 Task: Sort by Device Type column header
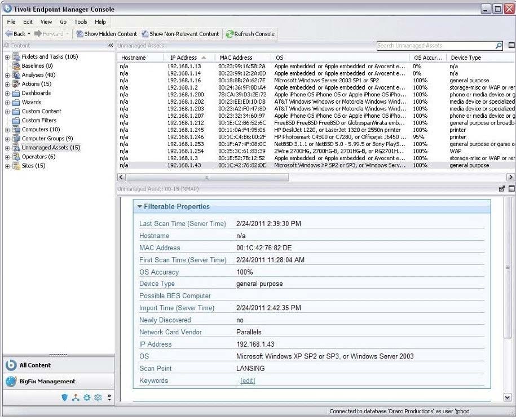coord(481,58)
